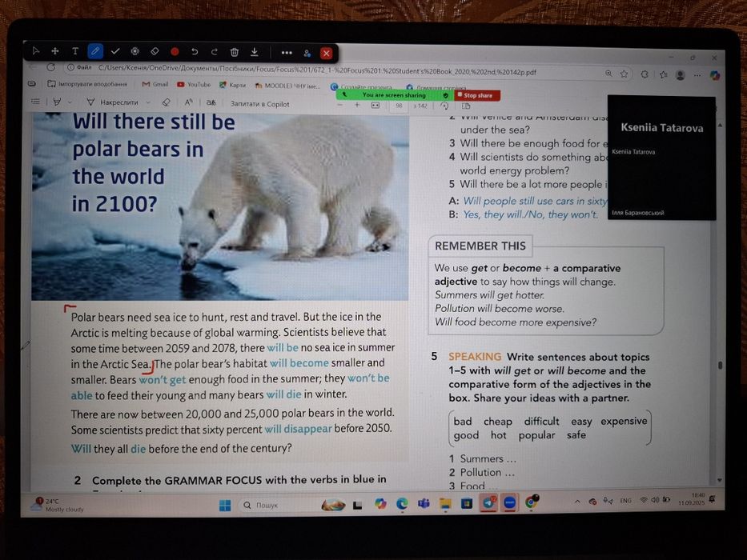Screen dimensions: 747x560
Task: Open the Edge settings and more menu
Action: [x=697, y=75]
